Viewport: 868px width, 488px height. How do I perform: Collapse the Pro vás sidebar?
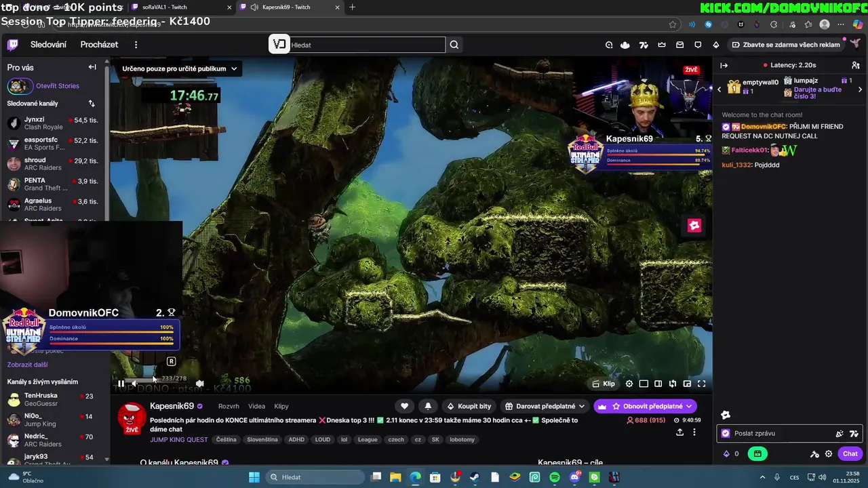pos(92,67)
